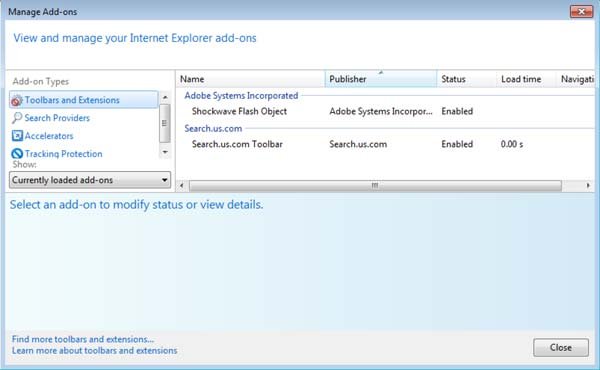Click Enabled status of Search.us.com Toolbar
Viewport: 600px width, 370px height.
(457, 144)
